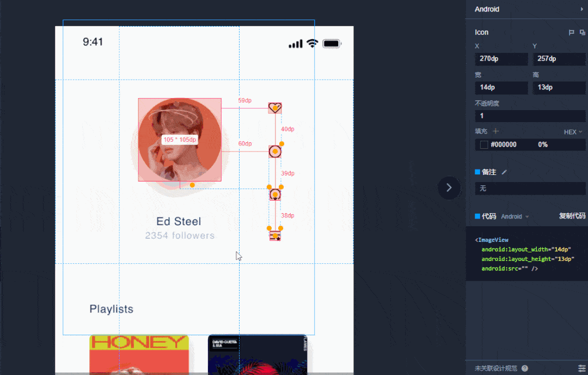Image resolution: width=588 pixels, height=375 pixels.
Task: Click the 60dp distance label
Action: point(245,144)
